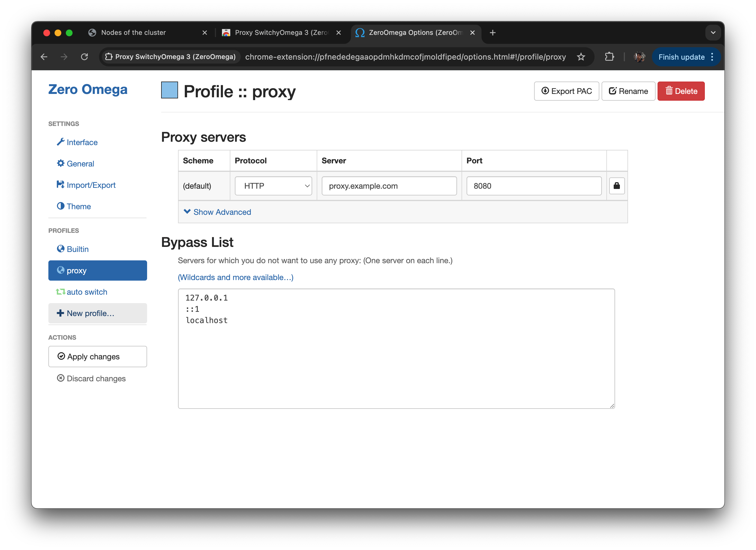Click the lock icon for proxy authentication
756x550 pixels.
click(x=616, y=186)
